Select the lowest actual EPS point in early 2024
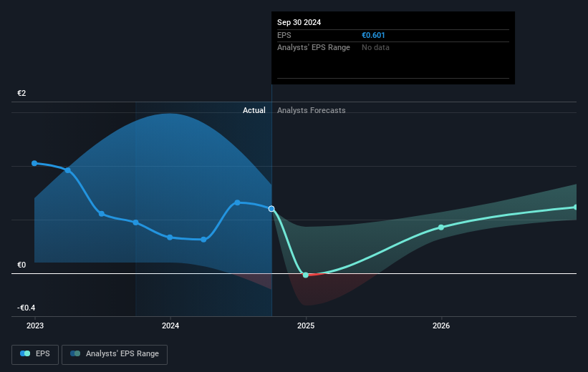This screenshot has width=588, height=372. click(x=203, y=240)
